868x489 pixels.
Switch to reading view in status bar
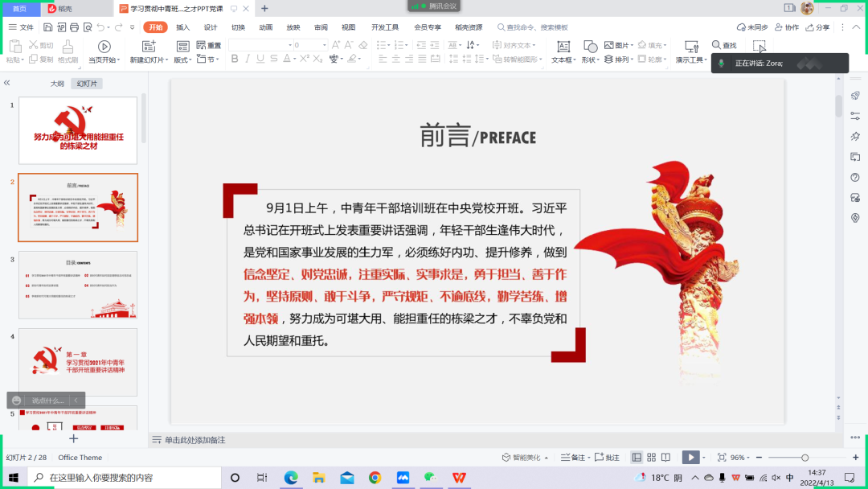click(x=664, y=457)
